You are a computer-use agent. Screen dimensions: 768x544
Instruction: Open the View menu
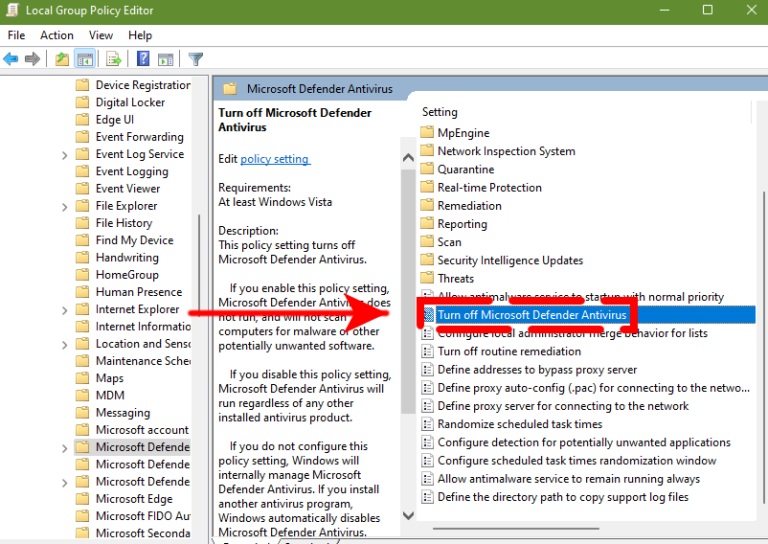click(x=101, y=35)
